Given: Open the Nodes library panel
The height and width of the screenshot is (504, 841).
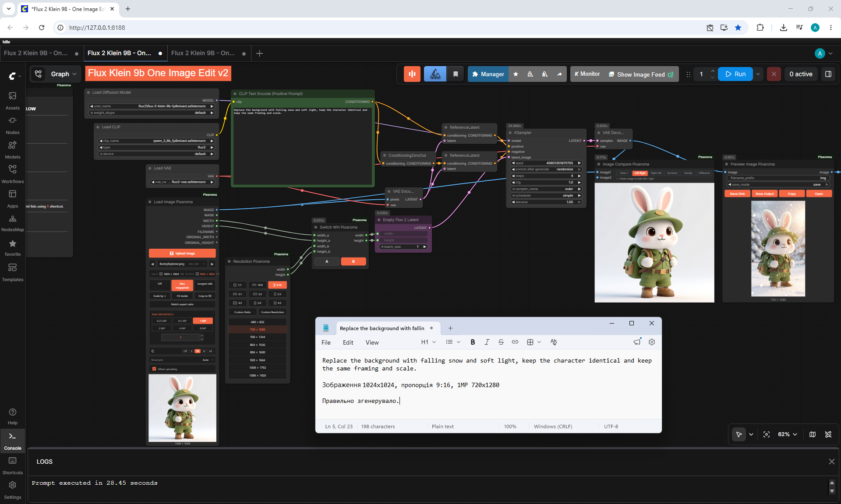Looking at the screenshot, I should point(12,125).
